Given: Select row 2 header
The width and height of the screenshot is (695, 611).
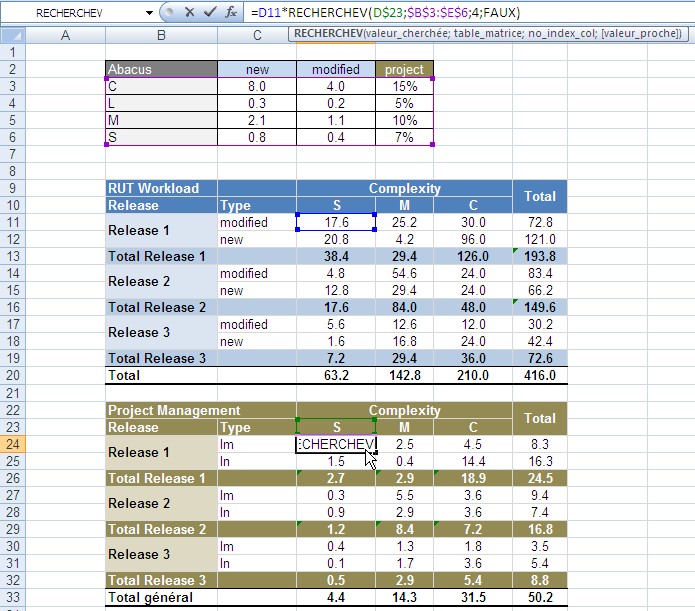Looking at the screenshot, I should 13,69.
